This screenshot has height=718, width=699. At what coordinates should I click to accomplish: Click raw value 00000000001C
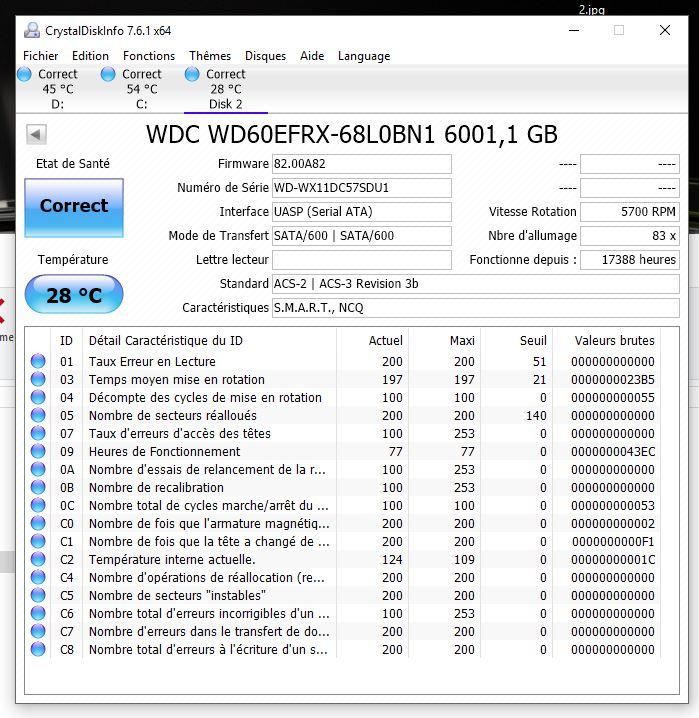tap(613, 560)
